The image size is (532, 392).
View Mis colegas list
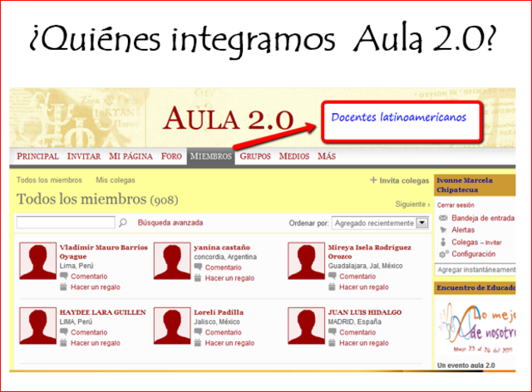116,180
